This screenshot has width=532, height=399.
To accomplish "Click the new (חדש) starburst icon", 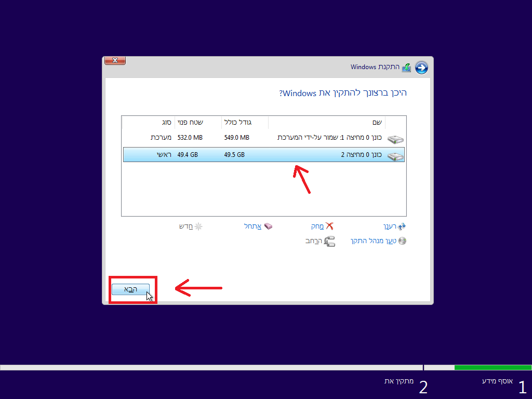I will (198, 227).
